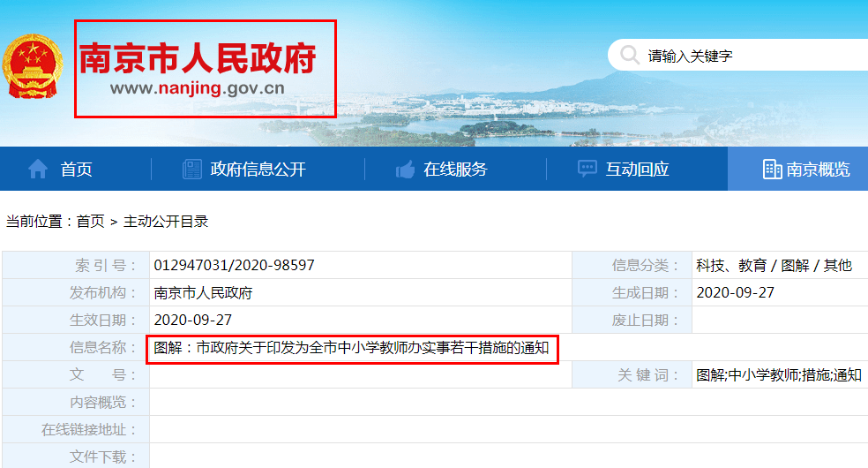868x468 pixels.
Task: Click the 当前位置 breadcrumb label
Action: (x=39, y=222)
